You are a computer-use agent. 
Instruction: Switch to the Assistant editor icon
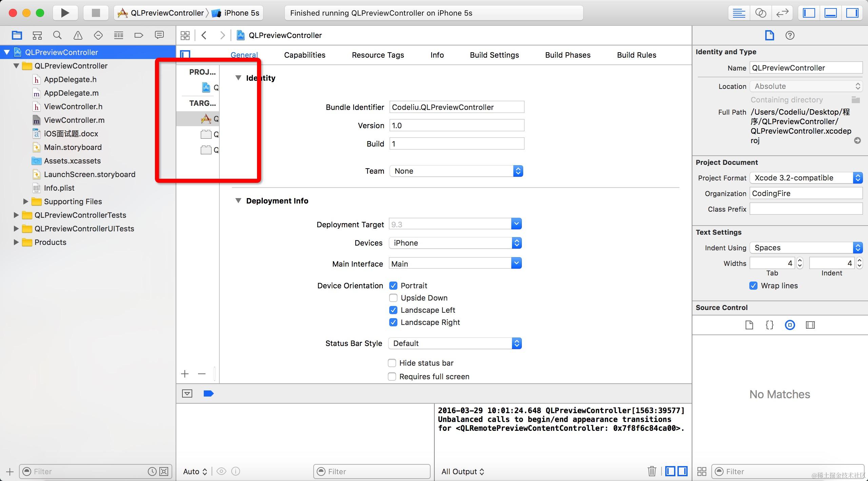tap(761, 13)
